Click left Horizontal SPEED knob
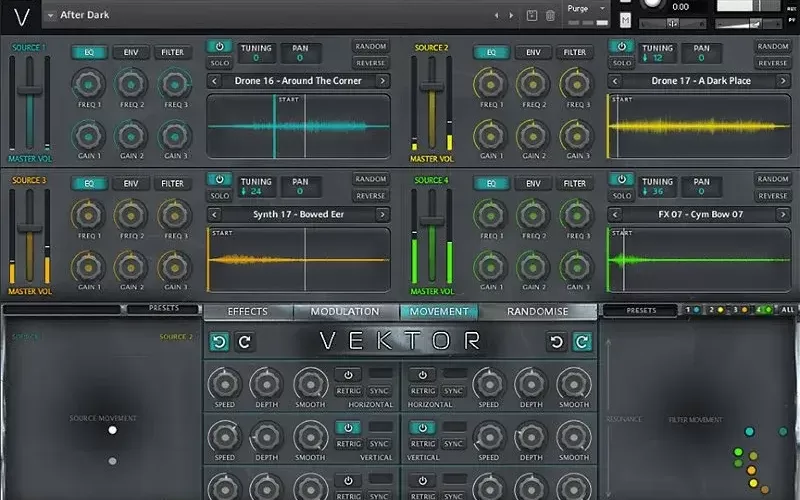The image size is (800, 500). tap(224, 384)
